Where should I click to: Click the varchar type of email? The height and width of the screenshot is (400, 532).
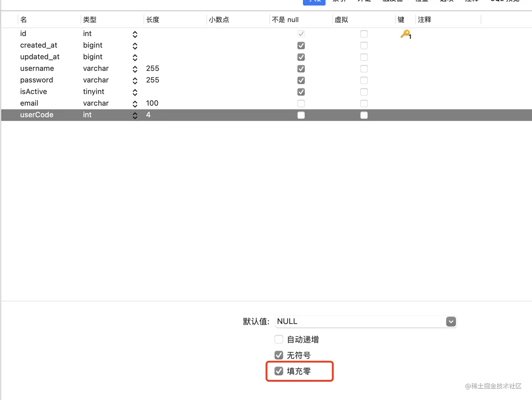tap(96, 103)
